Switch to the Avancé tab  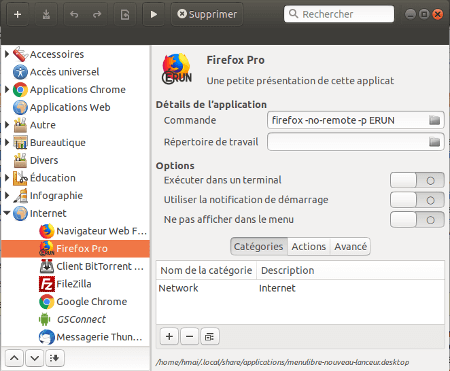(350, 246)
